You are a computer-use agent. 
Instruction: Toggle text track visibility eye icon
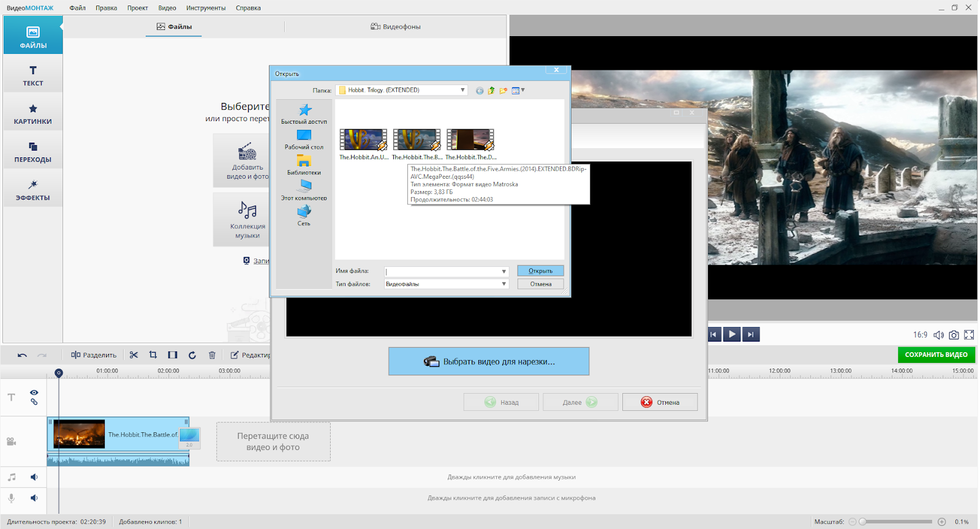(x=34, y=392)
